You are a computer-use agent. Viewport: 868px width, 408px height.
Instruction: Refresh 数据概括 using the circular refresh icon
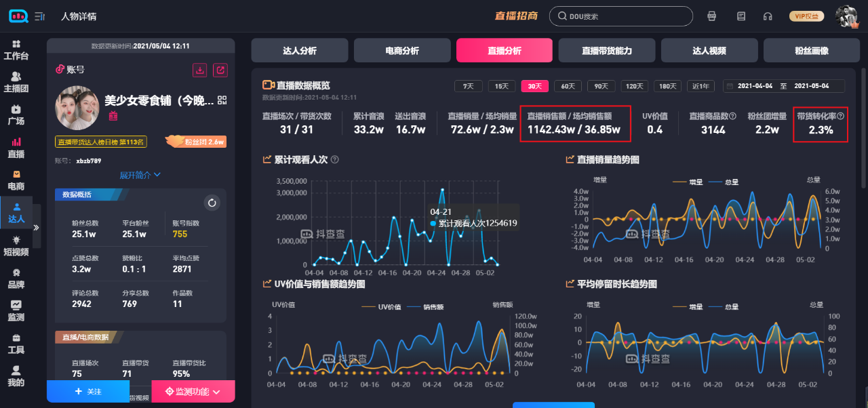point(212,202)
